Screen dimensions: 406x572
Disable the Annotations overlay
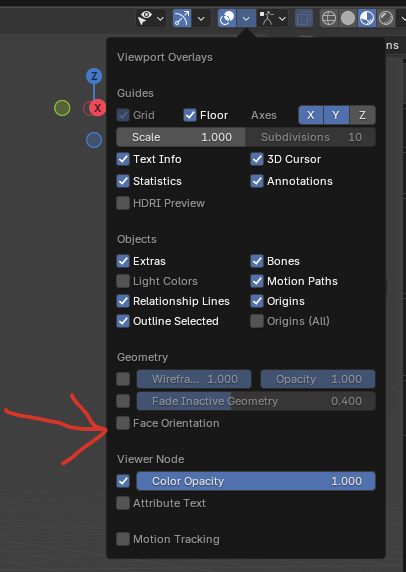[257, 181]
